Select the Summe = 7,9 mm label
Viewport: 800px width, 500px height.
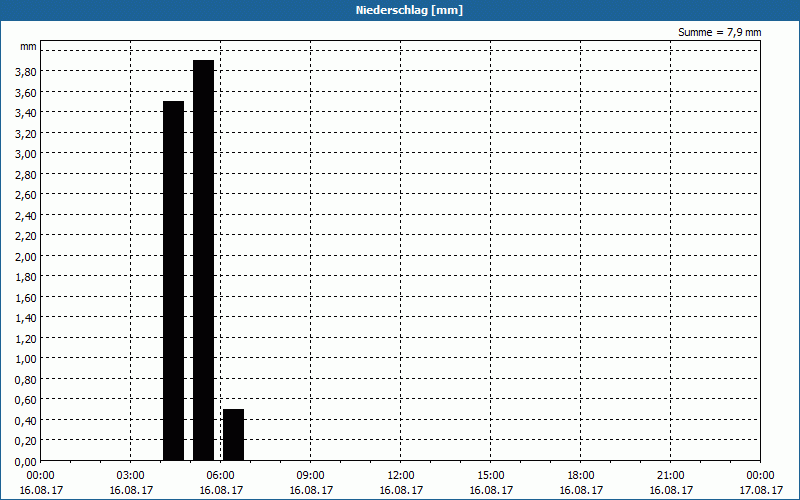(719, 32)
